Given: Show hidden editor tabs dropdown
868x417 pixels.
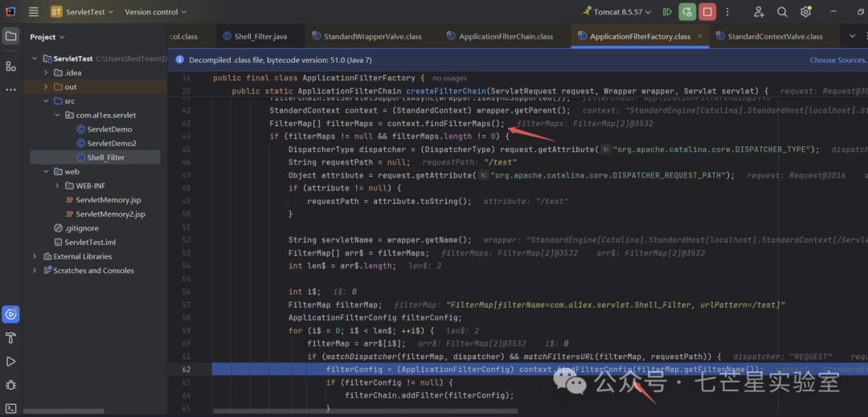Looking at the screenshot, I should (852, 36).
